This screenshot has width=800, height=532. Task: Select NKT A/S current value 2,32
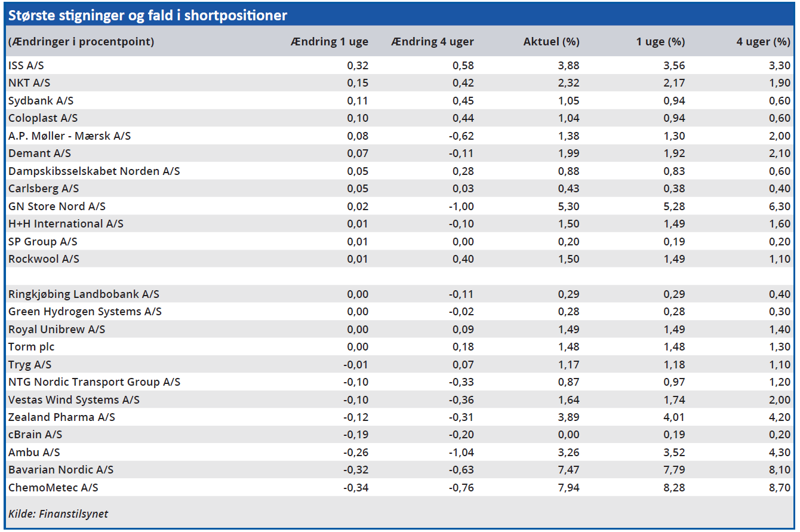pyautogui.click(x=568, y=83)
